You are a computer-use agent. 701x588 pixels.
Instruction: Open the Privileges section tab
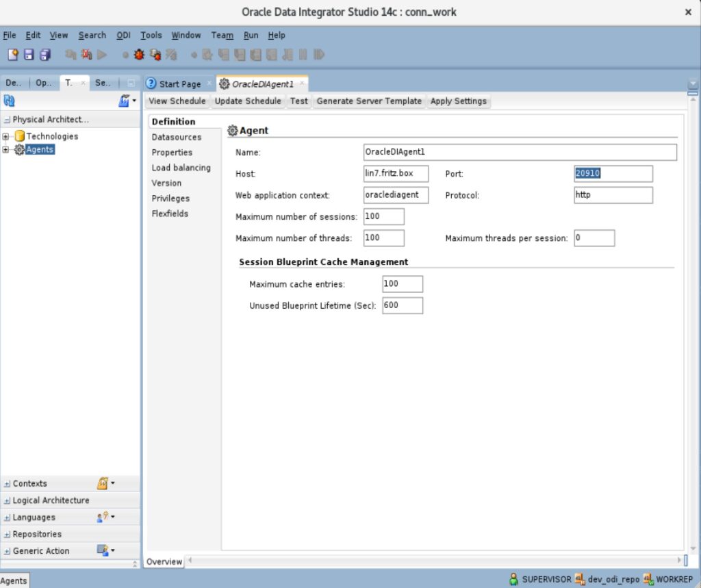tap(170, 198)
